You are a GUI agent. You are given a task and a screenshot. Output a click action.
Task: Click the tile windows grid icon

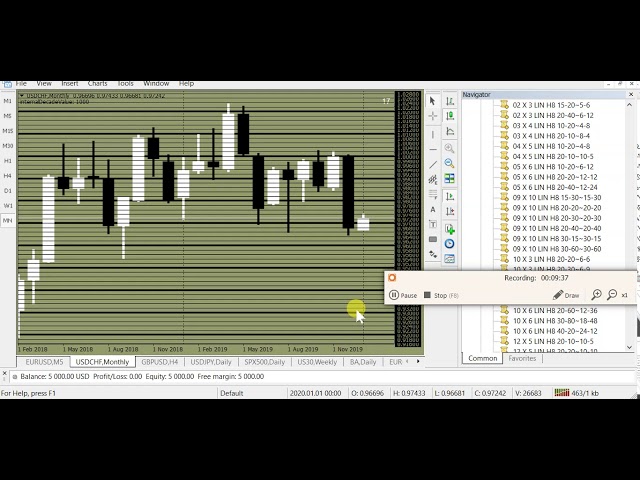click(449, 179)
